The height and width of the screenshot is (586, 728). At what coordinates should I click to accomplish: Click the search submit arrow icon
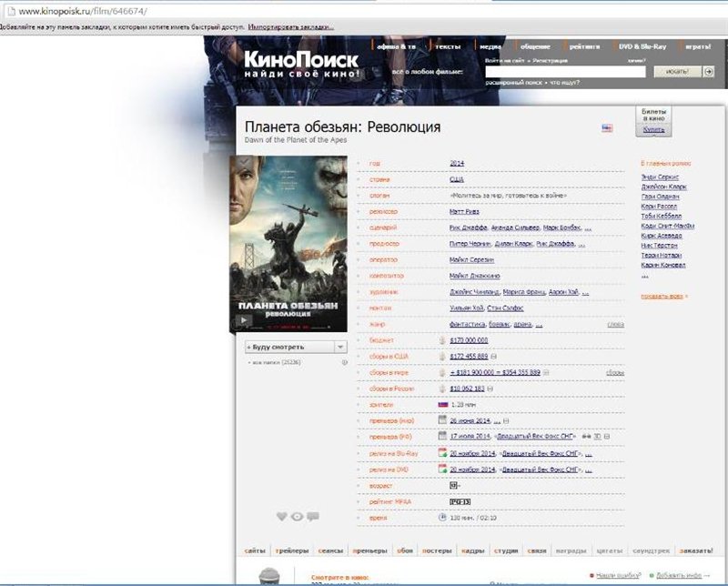click(709, 72)
